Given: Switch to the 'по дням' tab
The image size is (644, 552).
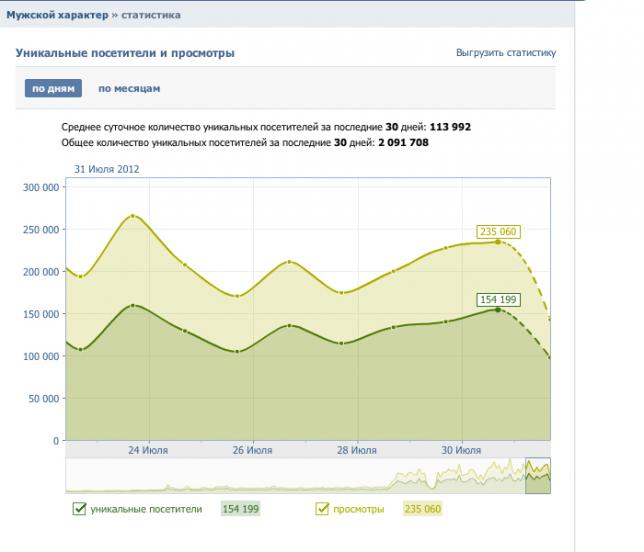Looking at the screenshot, I should coord(53,89).
